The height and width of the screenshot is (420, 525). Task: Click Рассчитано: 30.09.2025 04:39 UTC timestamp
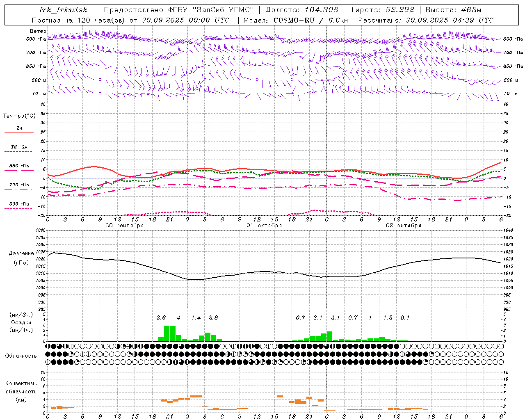pos(426,20)
